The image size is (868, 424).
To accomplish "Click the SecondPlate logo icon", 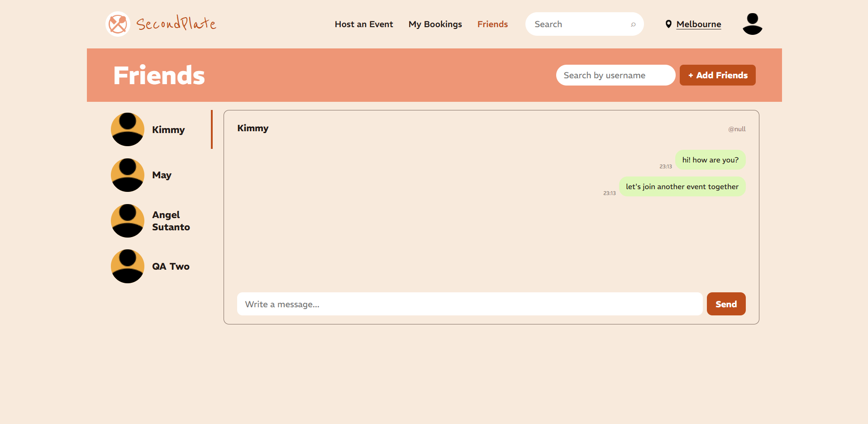I will 118,24.
